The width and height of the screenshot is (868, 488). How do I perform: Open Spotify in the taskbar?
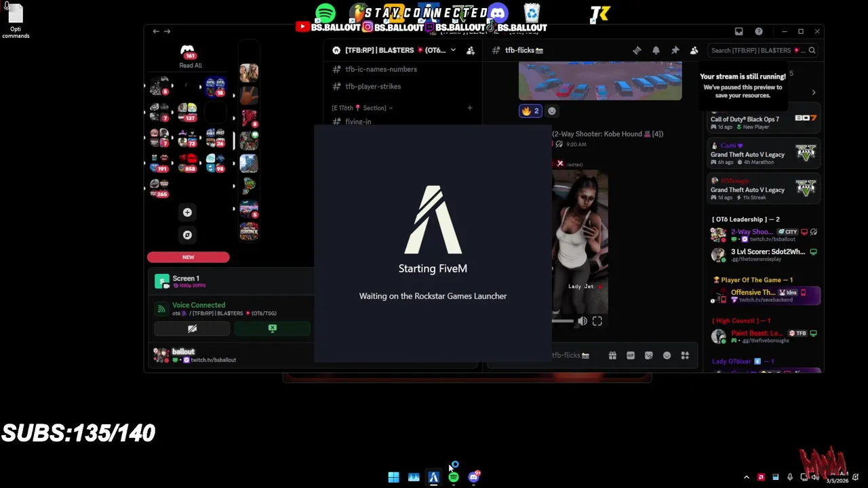[454, 477]
